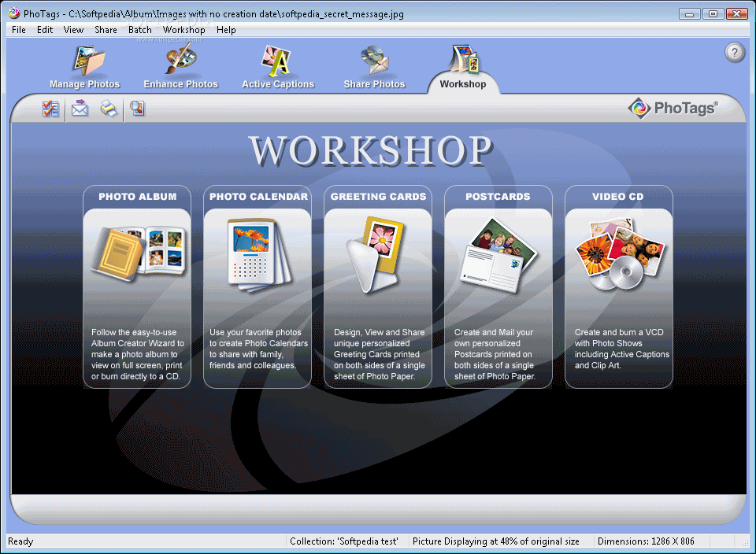Open the Workshop menu
The image size is (756, 554).
click(183, 30)
